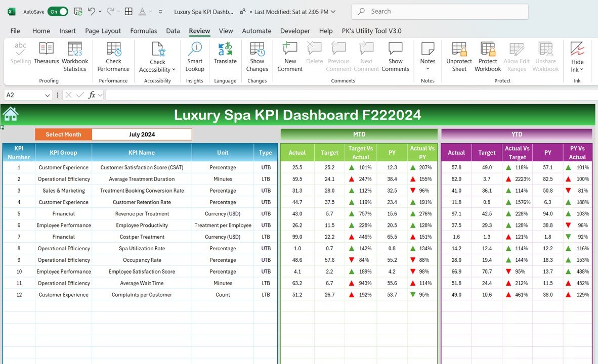Click the formula bar cancel X
598x364 pixels.
tap(69, 95)
